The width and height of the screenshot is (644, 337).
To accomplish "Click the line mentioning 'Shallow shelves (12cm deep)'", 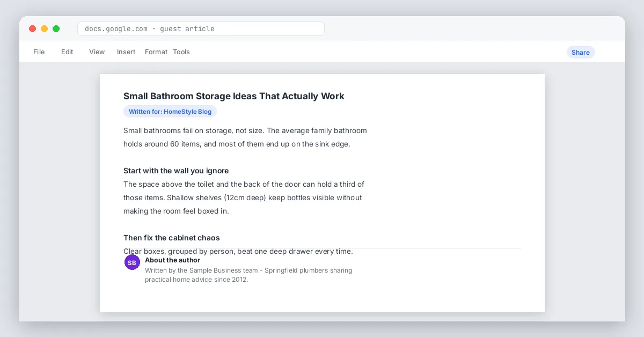I will pos(243,197).
